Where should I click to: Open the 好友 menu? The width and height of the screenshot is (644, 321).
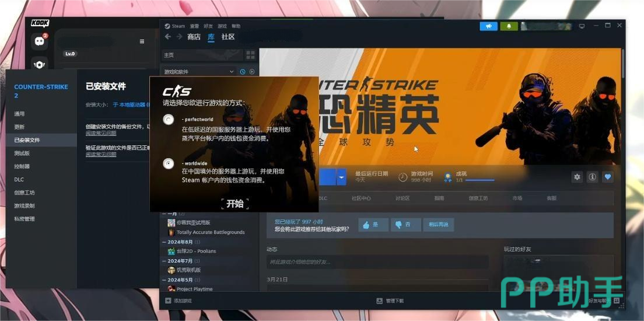[208, 26]
